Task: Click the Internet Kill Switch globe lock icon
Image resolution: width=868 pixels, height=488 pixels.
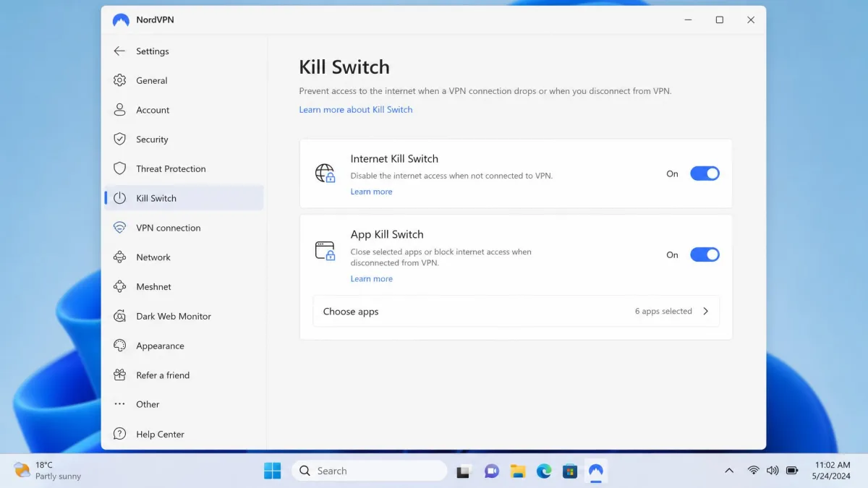Action: 325,174
